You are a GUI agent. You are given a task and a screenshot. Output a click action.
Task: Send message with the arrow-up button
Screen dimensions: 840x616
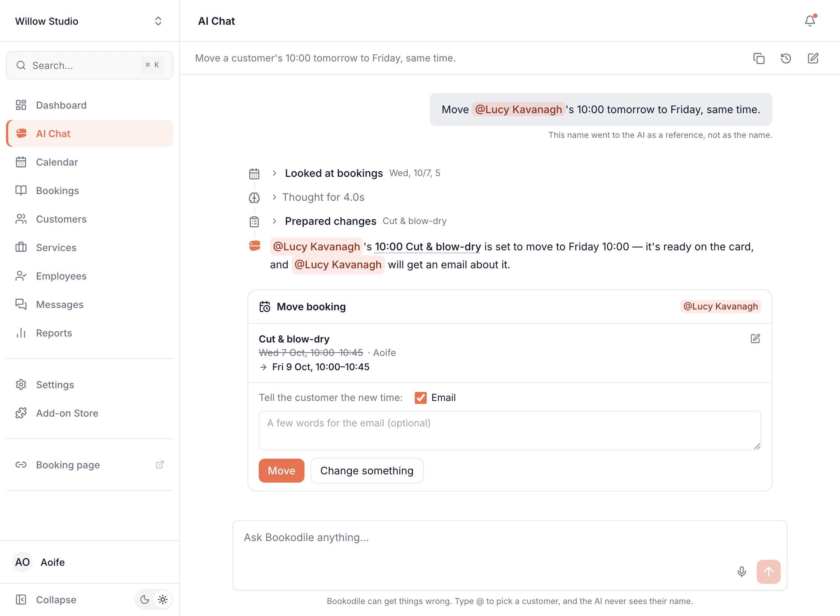[768, 571]
